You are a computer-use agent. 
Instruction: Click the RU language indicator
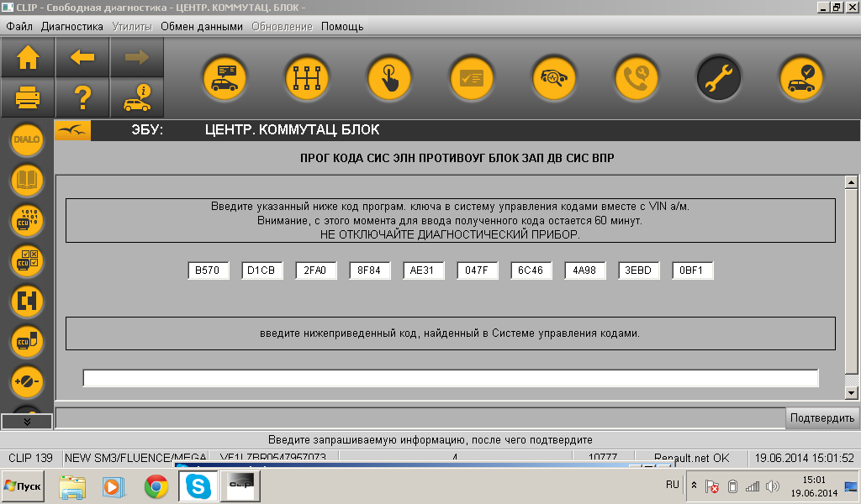[672, 484]
